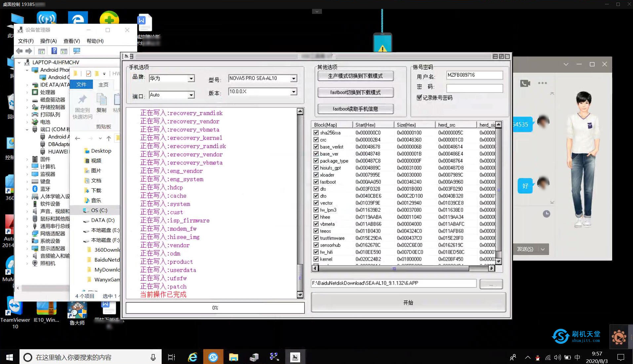The height and width of the screenshot is (364, 633).
Task: Switch to 文件 tab in Explorer
Action: coord(81,85)
